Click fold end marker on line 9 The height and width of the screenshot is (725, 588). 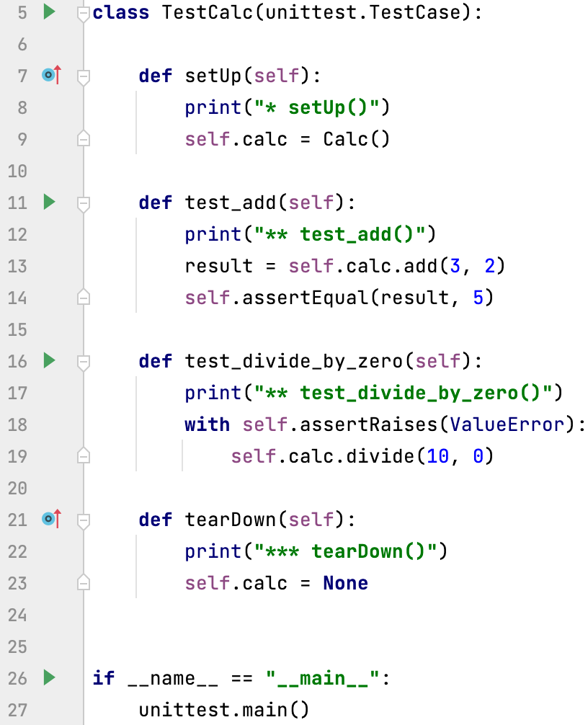(83, 138)
